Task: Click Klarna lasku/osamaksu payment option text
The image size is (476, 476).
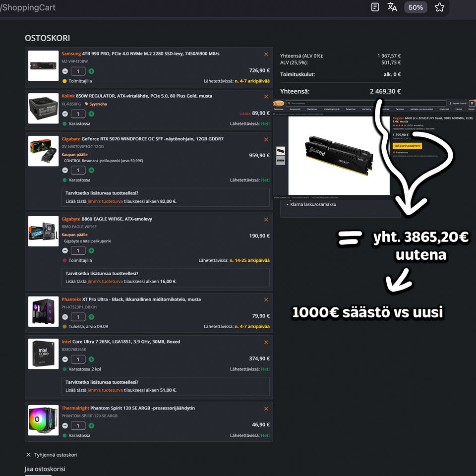Action: point(313,204)
